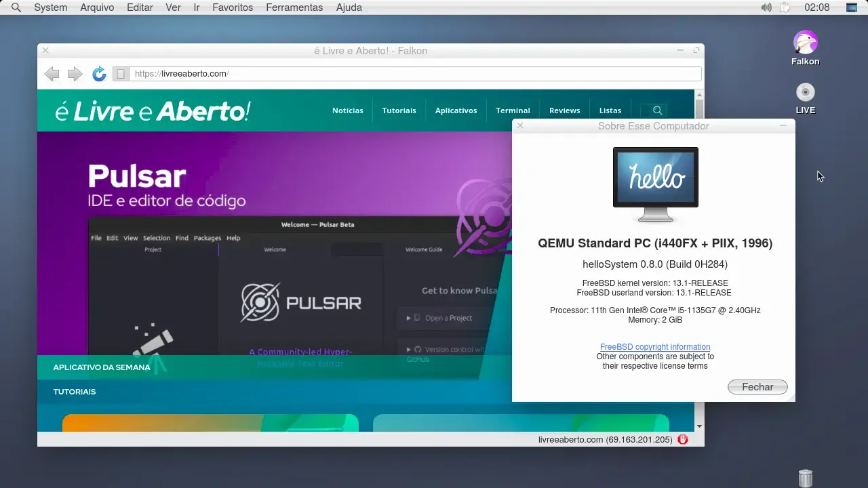868x488 pixels.
Task: Open FreeBSD copyright information link
Action: (655, 347)
